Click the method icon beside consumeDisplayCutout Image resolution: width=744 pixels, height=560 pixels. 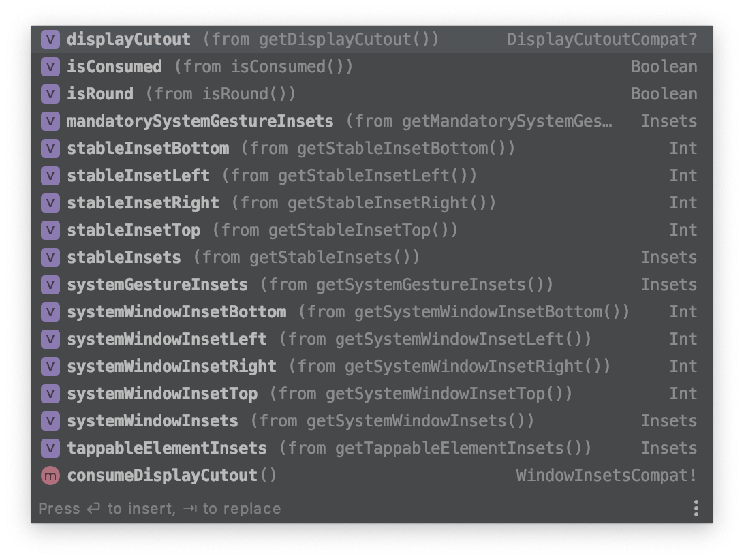50,476
